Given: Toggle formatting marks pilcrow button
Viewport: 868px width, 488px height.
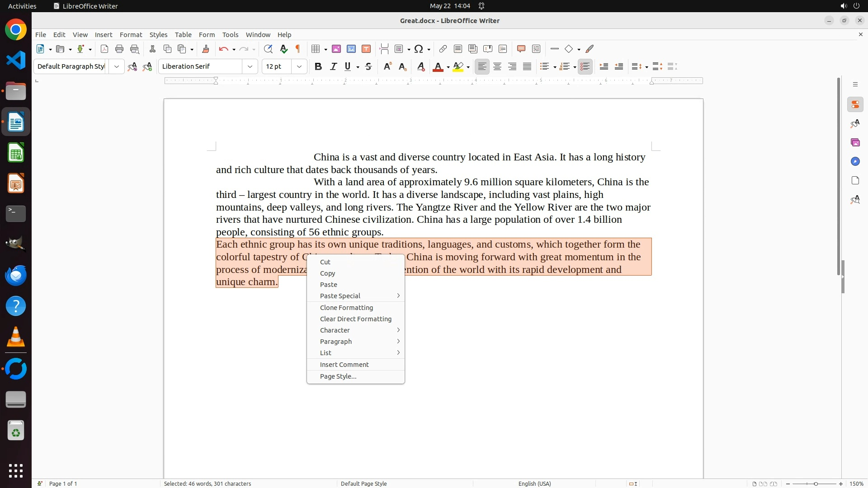Looking at the screenshot, I should pos(298,49).
